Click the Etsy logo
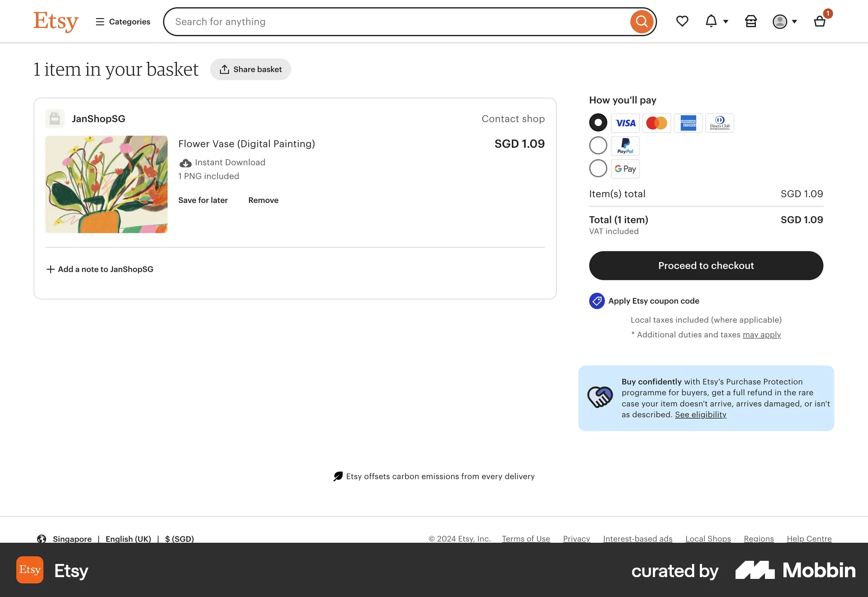 pyautogui.click(x=56, y=21)
